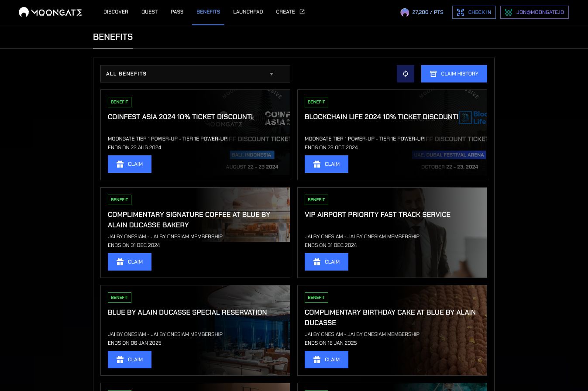Expand the All Benefits dropdown
This screenshot has width=588, height=391.
tap(195, 74)
